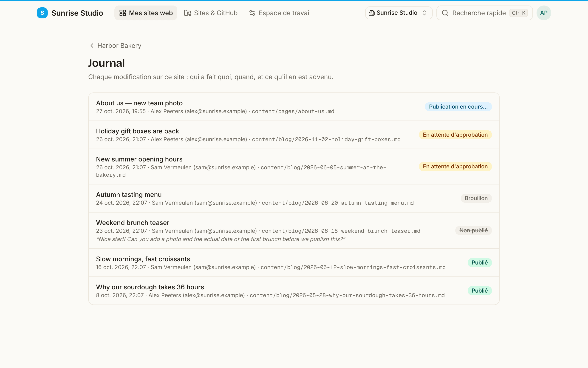588x368 pixels.
Task: Switch to Sites & GitHub tab
Action: pos(211,13)
